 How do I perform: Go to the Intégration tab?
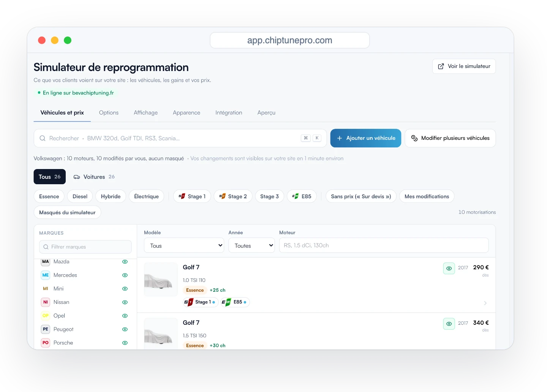point(229,113)
